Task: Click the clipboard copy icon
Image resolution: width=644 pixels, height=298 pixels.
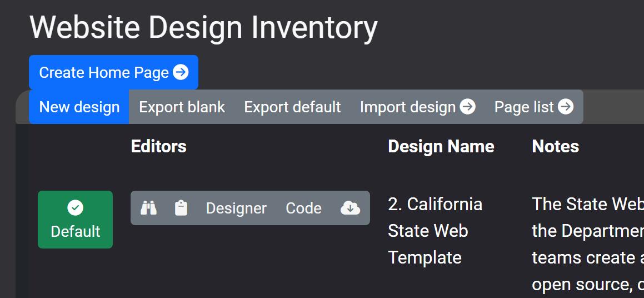Action: (181, 208)
